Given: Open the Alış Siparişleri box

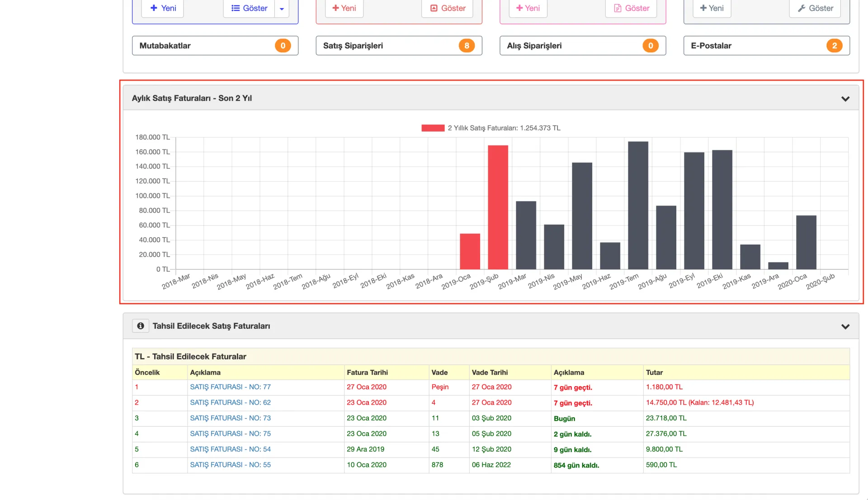Looking at the screenshot, I should click(583, 46).
